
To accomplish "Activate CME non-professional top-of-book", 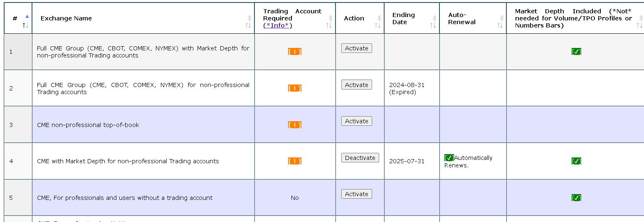I will [357, 121].
